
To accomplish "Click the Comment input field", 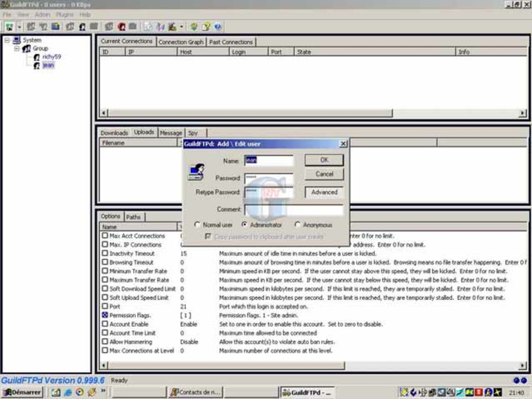I will (294, 209).
